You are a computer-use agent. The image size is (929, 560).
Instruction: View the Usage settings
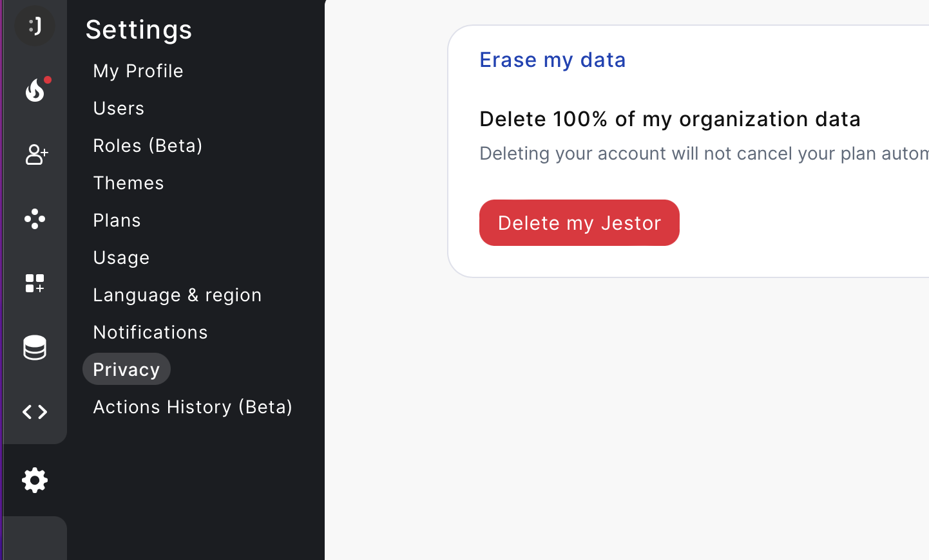click(121, 257)
